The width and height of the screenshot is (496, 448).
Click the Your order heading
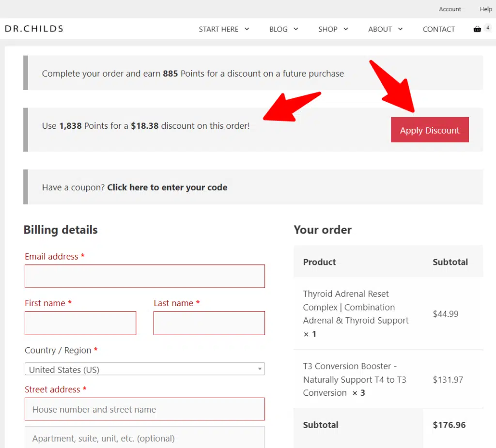pos(323,230)
